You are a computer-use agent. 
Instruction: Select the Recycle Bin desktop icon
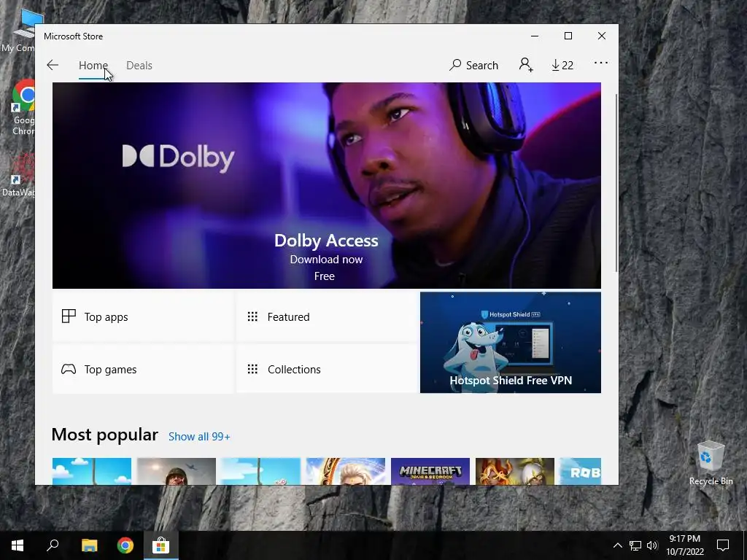click(x=711, y=463)
